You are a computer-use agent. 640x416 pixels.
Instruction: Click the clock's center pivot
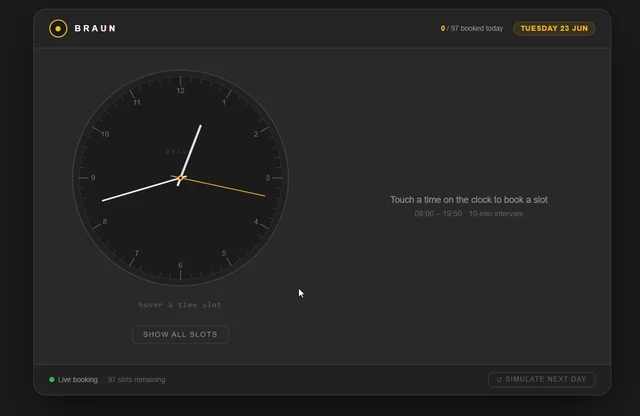[x=180, y=178]
